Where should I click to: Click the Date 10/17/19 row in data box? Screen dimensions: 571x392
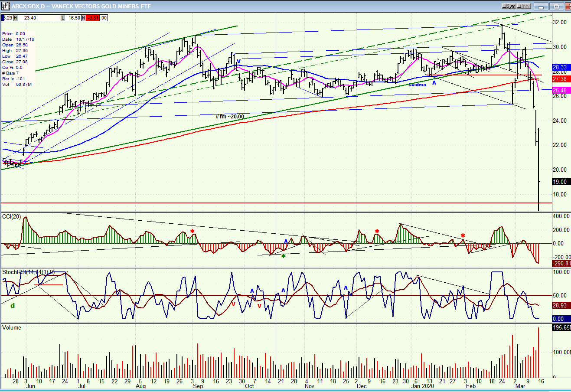[x=19, y=39]
